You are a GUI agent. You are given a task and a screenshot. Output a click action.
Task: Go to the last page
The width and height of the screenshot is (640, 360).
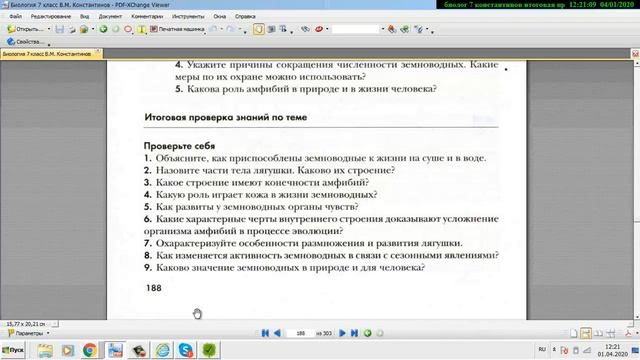point(355,333)
